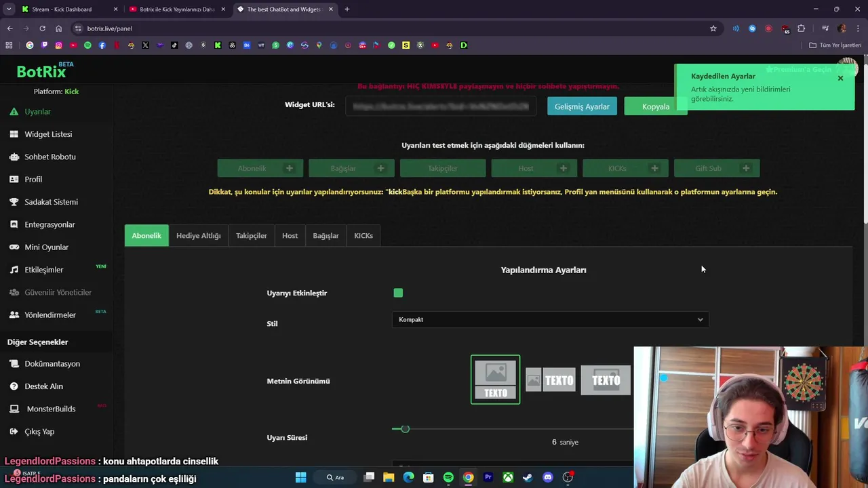Click the blurred Widget URL field
Screen dimensions: 868x488
[x=441, y=106]
